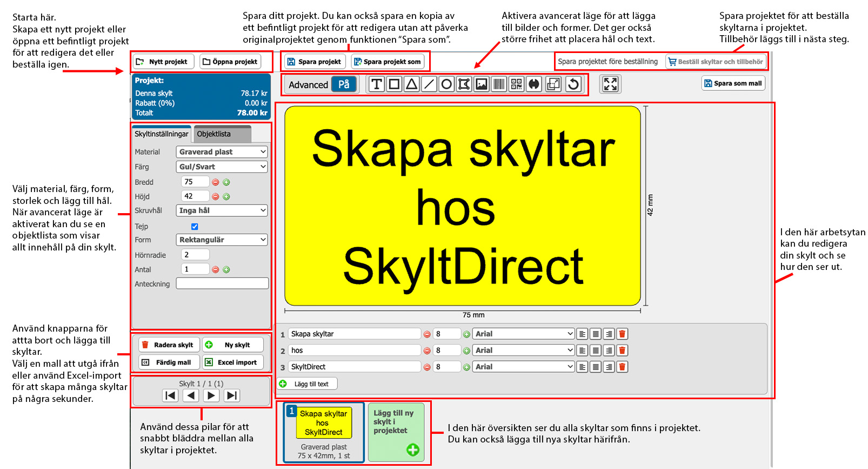Switch to the Skyltinställningar tab
This screenshot has height=469, width=868.
tap(162, 134)
